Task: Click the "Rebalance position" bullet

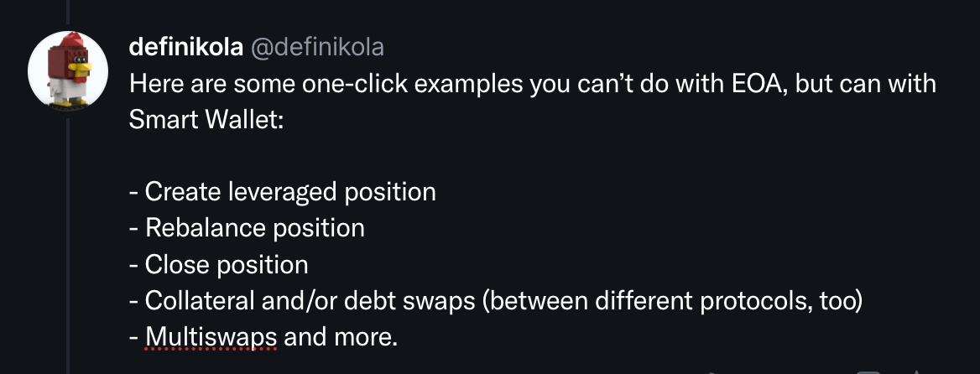Action: click(x=247, y=228)
